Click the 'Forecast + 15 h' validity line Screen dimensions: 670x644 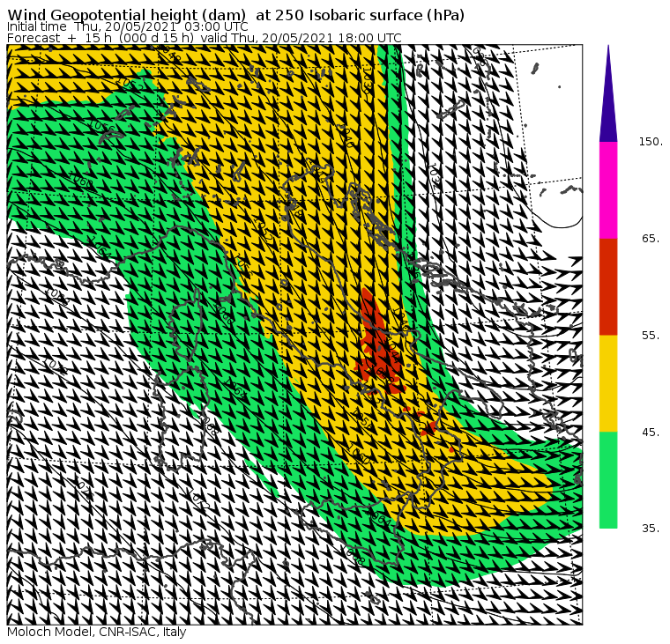205,38
